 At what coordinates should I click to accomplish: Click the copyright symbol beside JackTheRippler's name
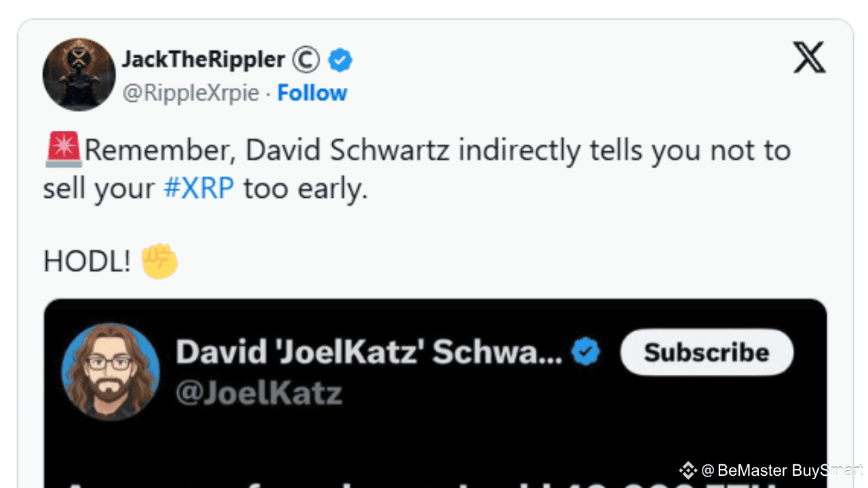306,60
